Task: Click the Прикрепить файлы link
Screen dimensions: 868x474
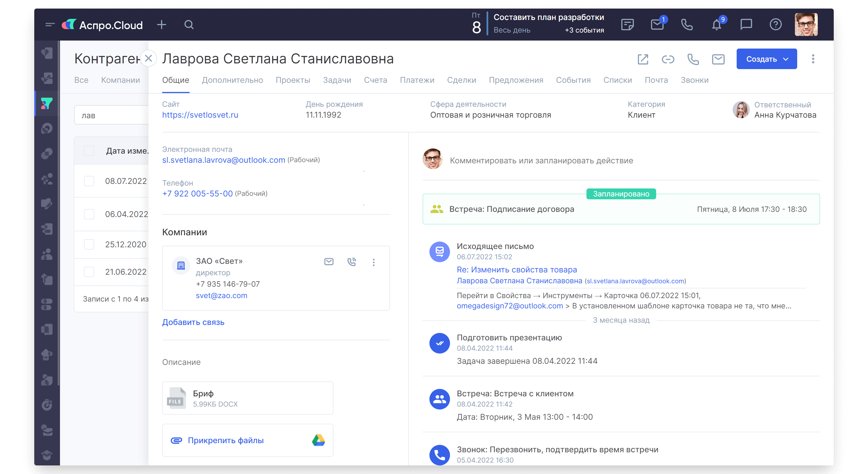Action: click(x=226, y=440)
